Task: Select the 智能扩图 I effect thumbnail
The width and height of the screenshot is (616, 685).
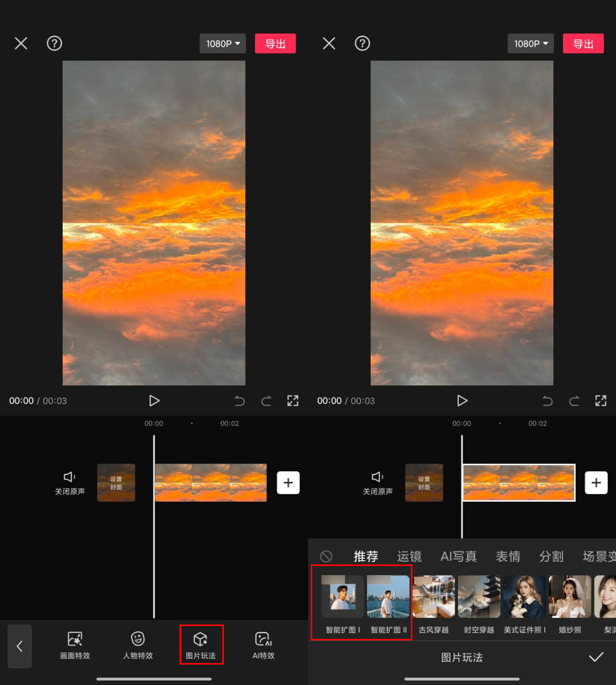Action: pyautogui.click(x=341, y=596)
